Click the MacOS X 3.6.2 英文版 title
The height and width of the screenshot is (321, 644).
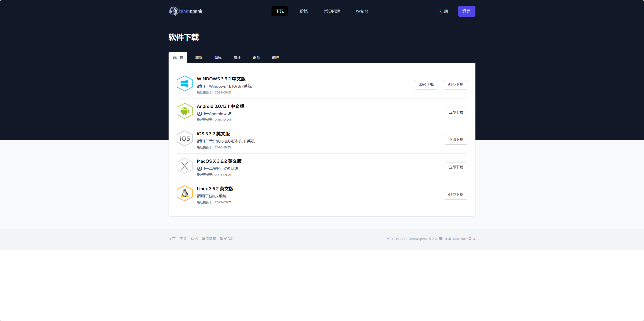[219, 161]
